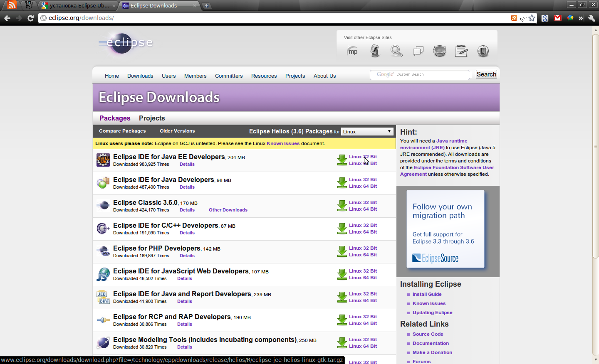
Task: Open the Updating Eclipse link
Action: (x=432, y=312)
